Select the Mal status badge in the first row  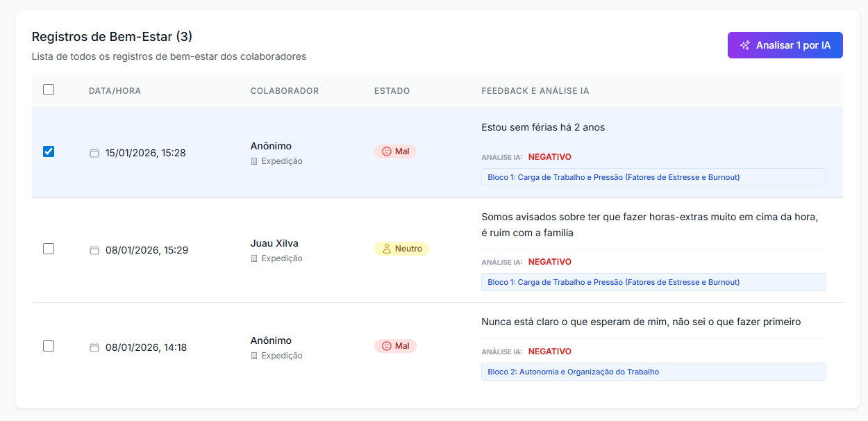click(x=396, y=151)
